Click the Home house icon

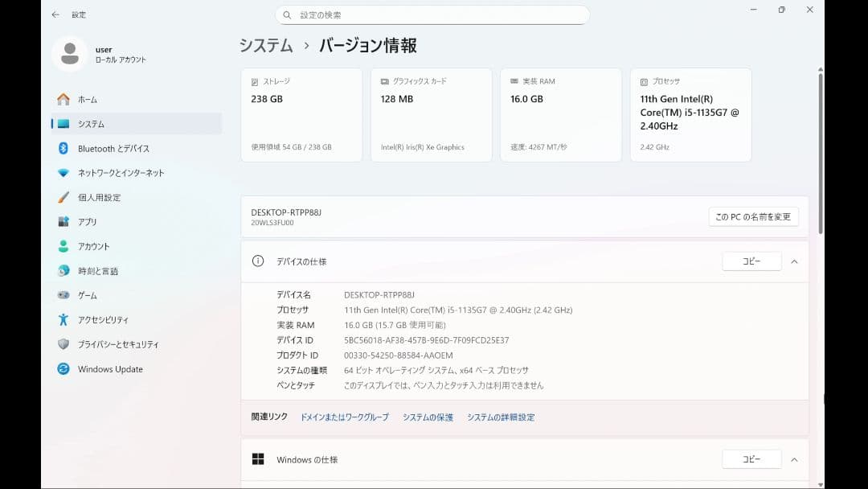click(x=63, y=100)
